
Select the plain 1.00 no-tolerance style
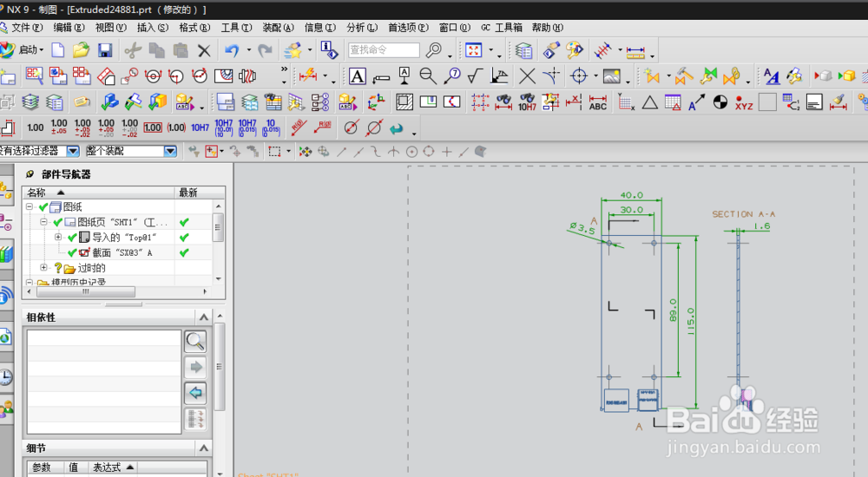coord(36,127)
